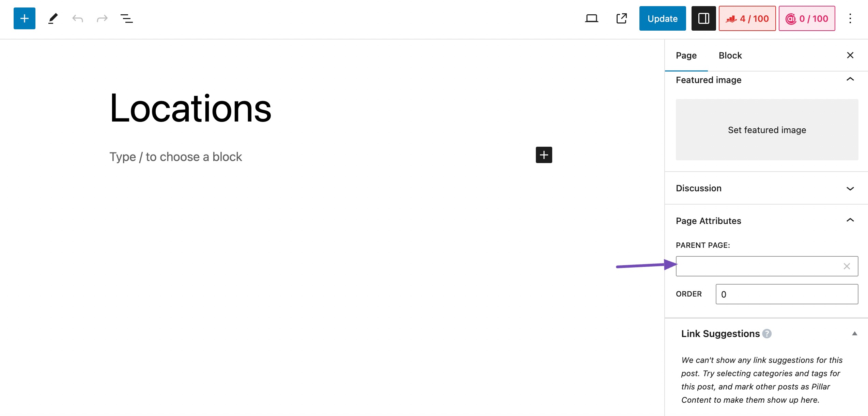
Task: Click the view page external link icon
Action: tap(621, 18)
